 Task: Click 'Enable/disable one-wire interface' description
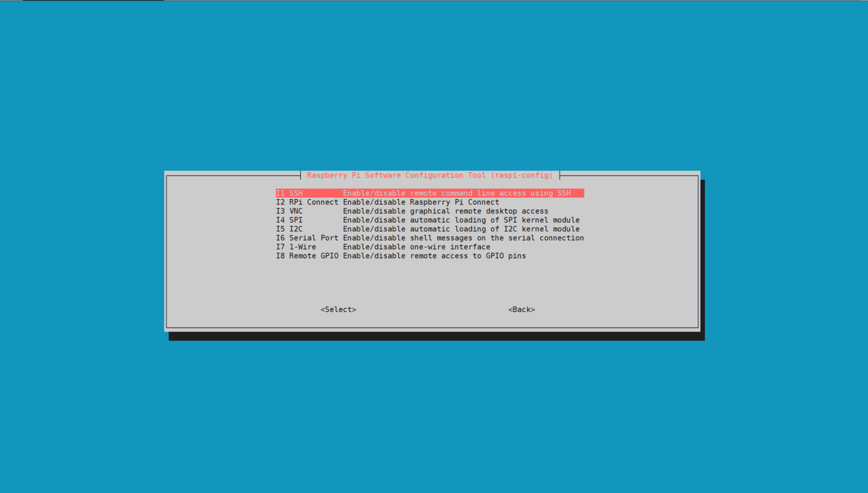pos(417,247)
